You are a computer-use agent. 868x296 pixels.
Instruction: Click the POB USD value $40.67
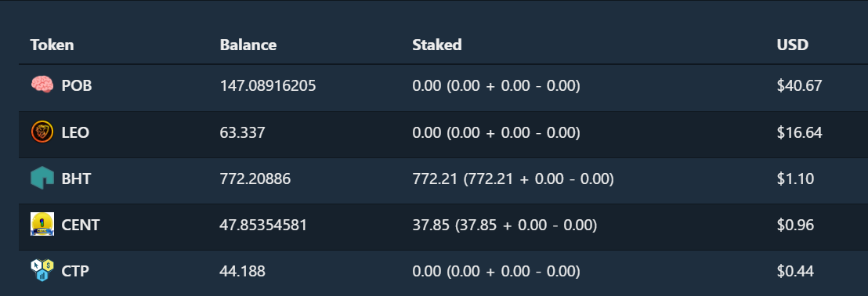(x=799, y=86)
